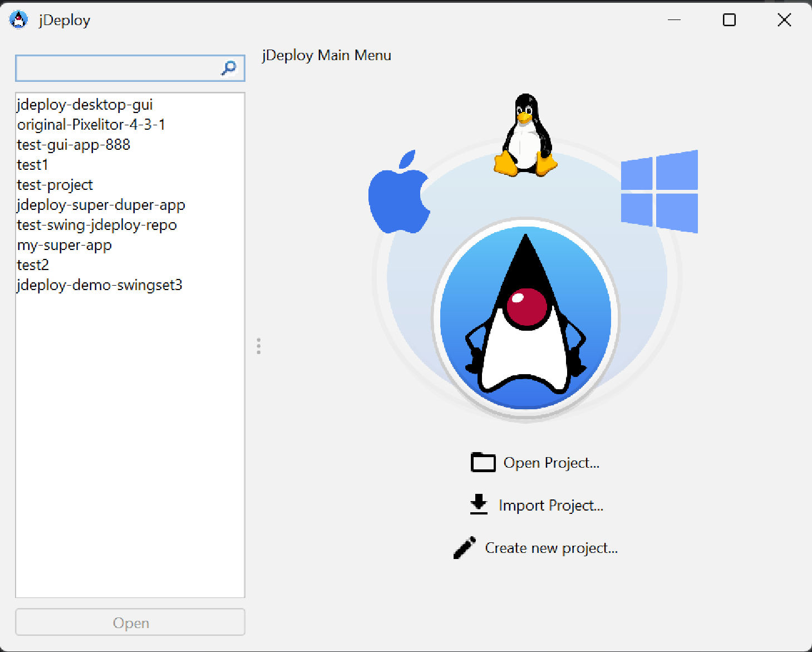Select jdeploy-demo-swingset3 in the project list
812x652 pixels.
pyautogui.click(x=100, y=285)
